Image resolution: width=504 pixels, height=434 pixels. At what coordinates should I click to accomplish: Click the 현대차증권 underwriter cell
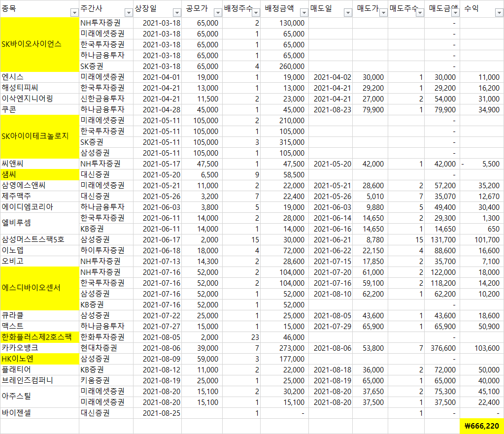pos(106,348)
